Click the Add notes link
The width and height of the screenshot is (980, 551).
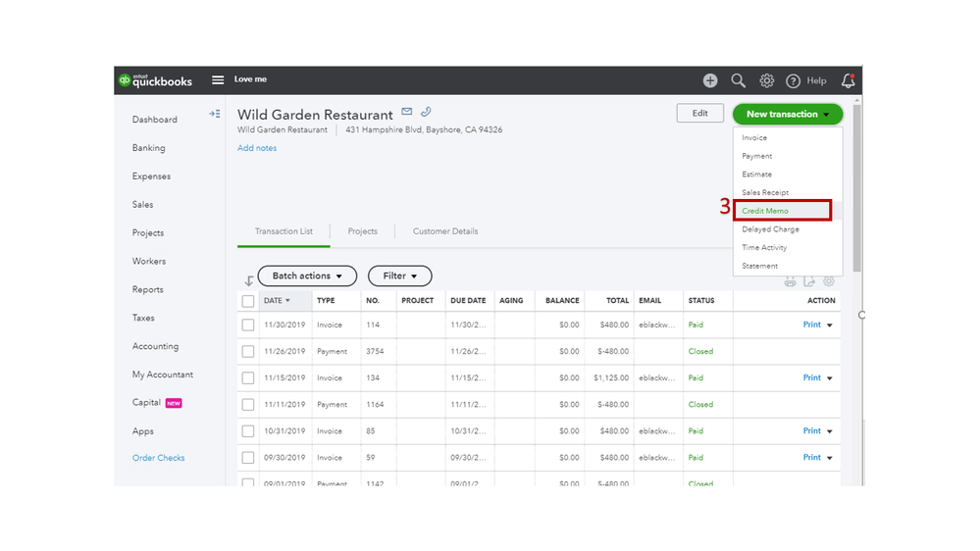coord(257,148)
